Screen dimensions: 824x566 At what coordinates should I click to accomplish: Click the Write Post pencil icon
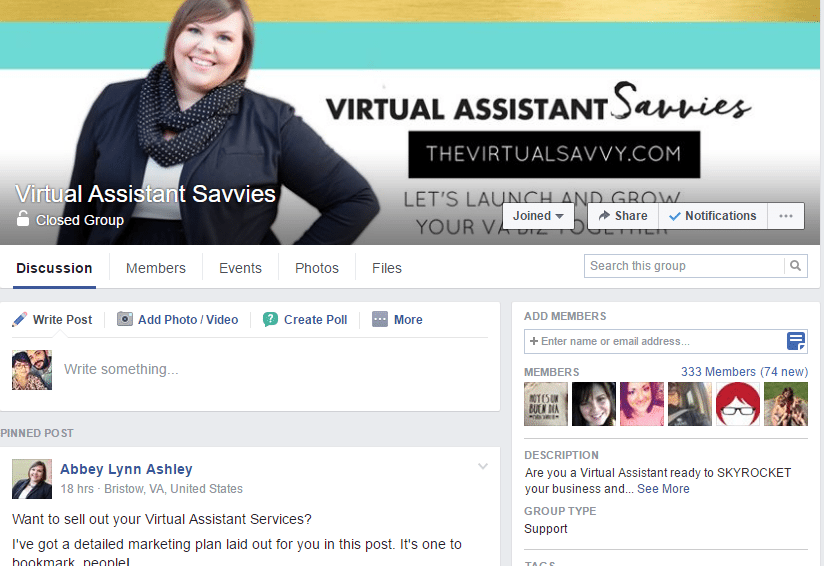click(19, 320)
